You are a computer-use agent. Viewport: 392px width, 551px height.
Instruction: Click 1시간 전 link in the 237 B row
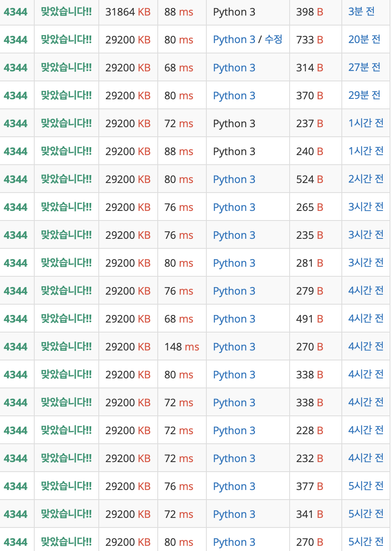coord(366,123)
